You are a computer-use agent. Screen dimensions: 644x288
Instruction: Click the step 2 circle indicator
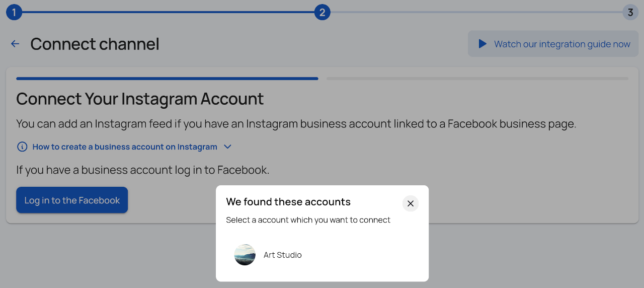[322, 13]
